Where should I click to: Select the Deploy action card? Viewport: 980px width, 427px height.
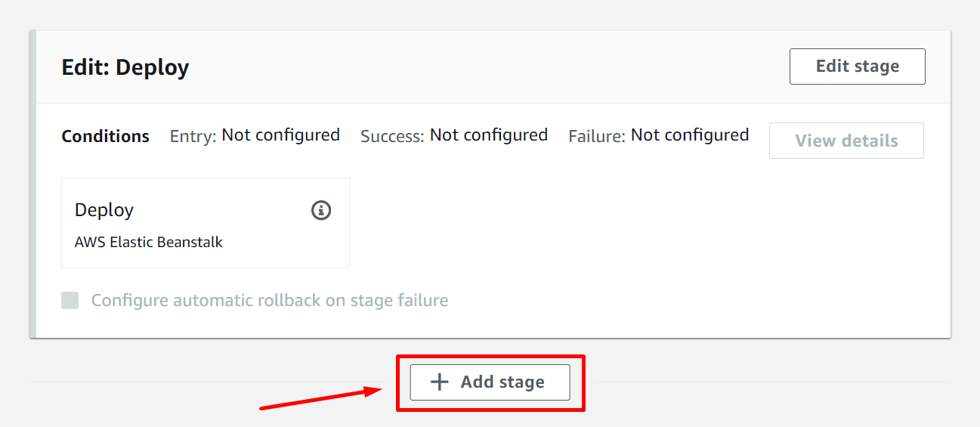205,223
